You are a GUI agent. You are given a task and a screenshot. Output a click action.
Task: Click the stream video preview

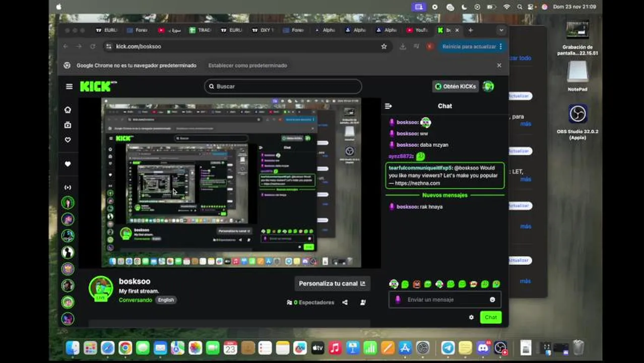click(231, 183)
